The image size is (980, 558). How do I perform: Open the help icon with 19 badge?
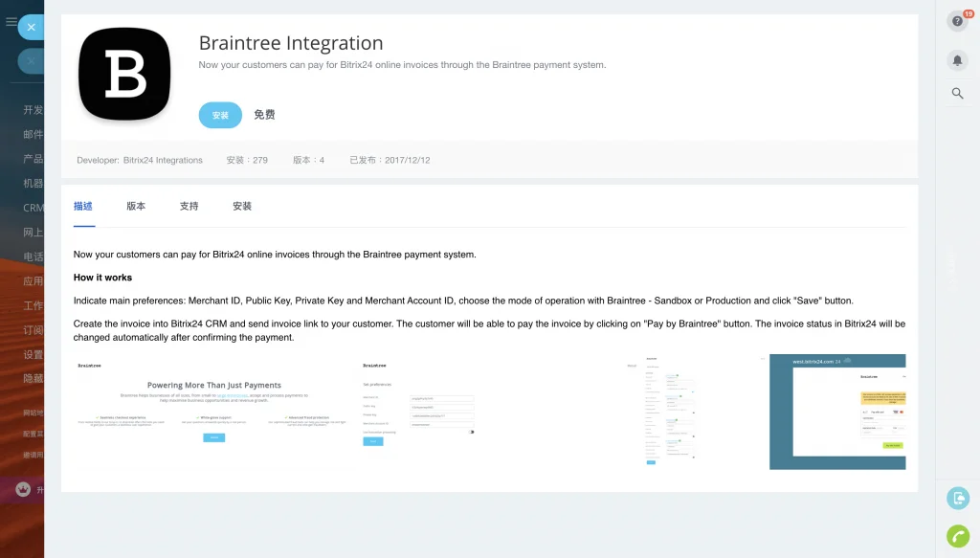tap(957, 21)
